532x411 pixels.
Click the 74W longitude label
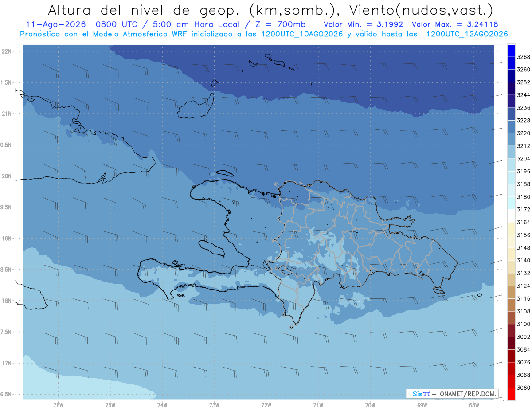[x=162, y=405]
